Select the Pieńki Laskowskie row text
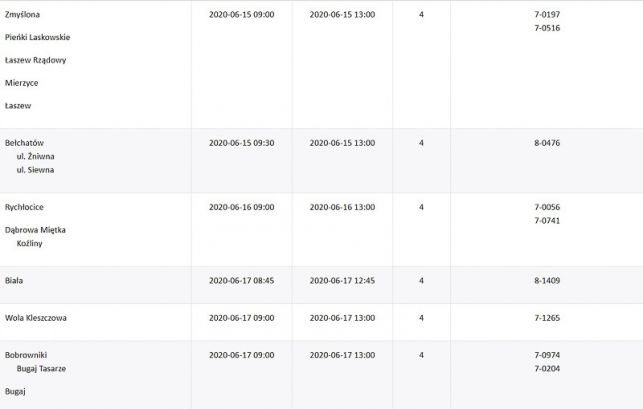This screenshot has height=409, width=643. click(x=38, y=38)
